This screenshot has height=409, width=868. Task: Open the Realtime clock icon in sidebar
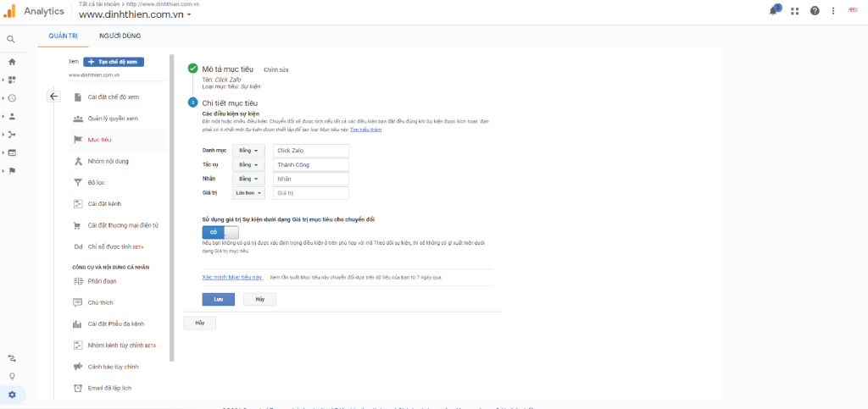[x=12, y=98]
